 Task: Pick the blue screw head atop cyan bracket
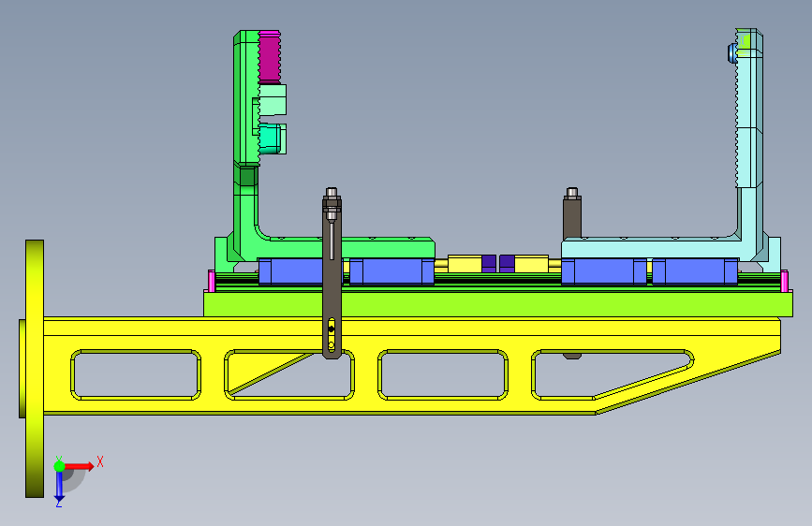(732, 52)
